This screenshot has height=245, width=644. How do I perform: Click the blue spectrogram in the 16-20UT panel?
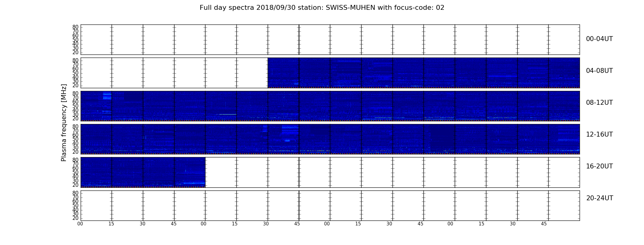[x=143, y=172]
